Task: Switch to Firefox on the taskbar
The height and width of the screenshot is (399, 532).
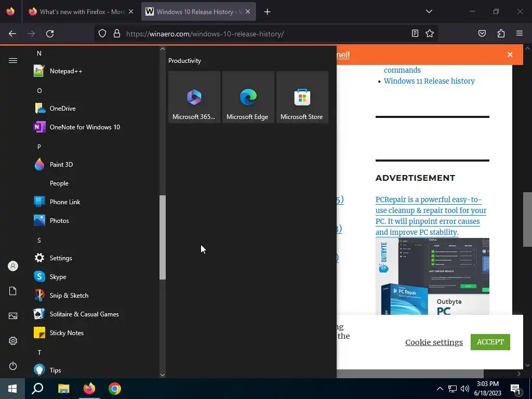Action: pos(89,389)
